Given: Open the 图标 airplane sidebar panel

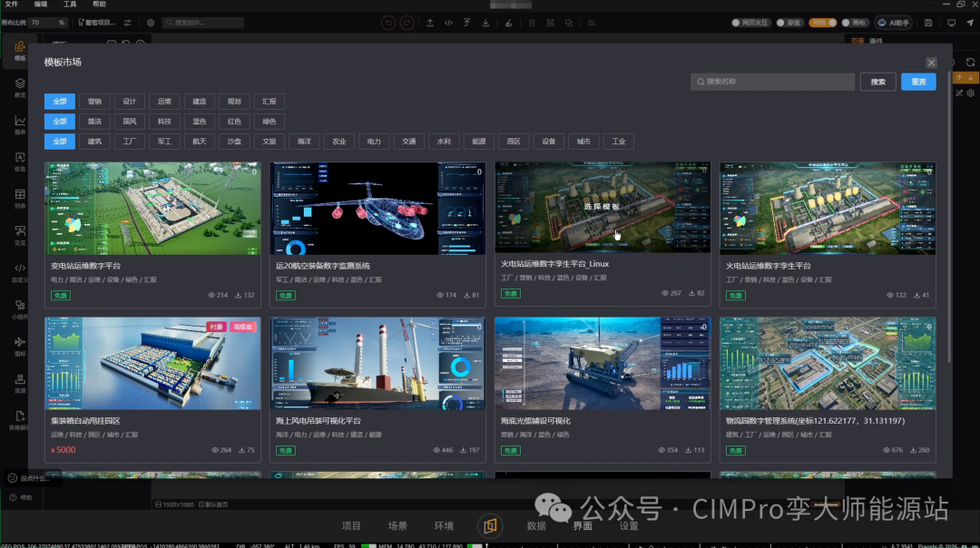Looking at the screenshot, I should [20, 347].
